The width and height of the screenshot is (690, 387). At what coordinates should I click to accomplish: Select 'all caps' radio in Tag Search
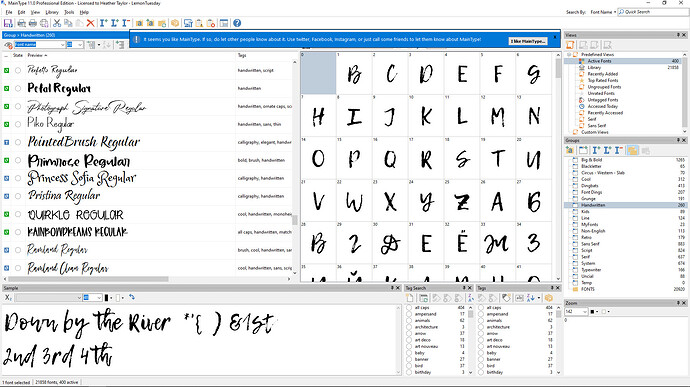[409, 308]
